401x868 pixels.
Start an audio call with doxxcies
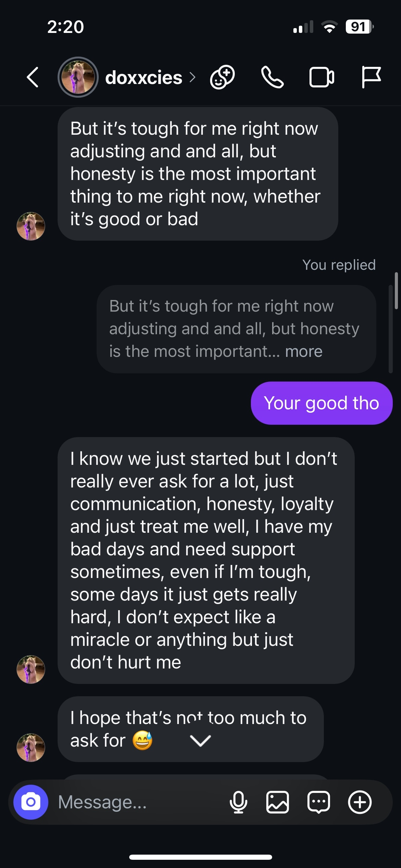click(x=272, y=77)
